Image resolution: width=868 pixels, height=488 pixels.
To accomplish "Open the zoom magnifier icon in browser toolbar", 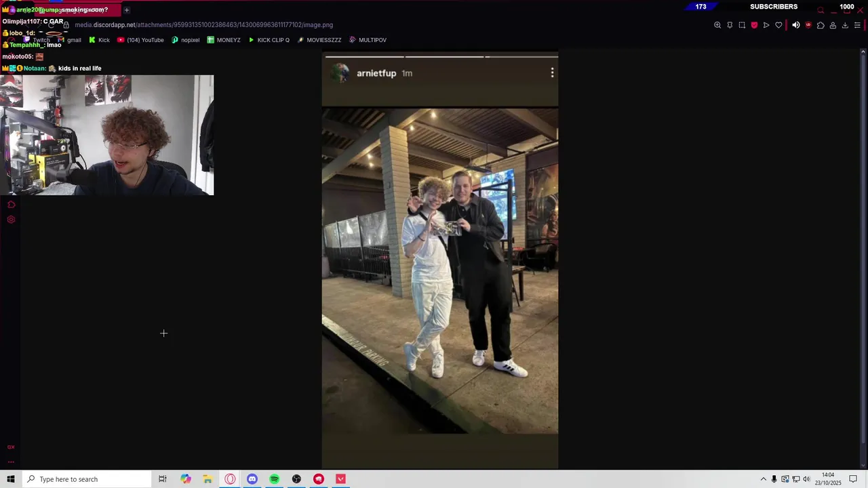I will (x=717, y=25).
